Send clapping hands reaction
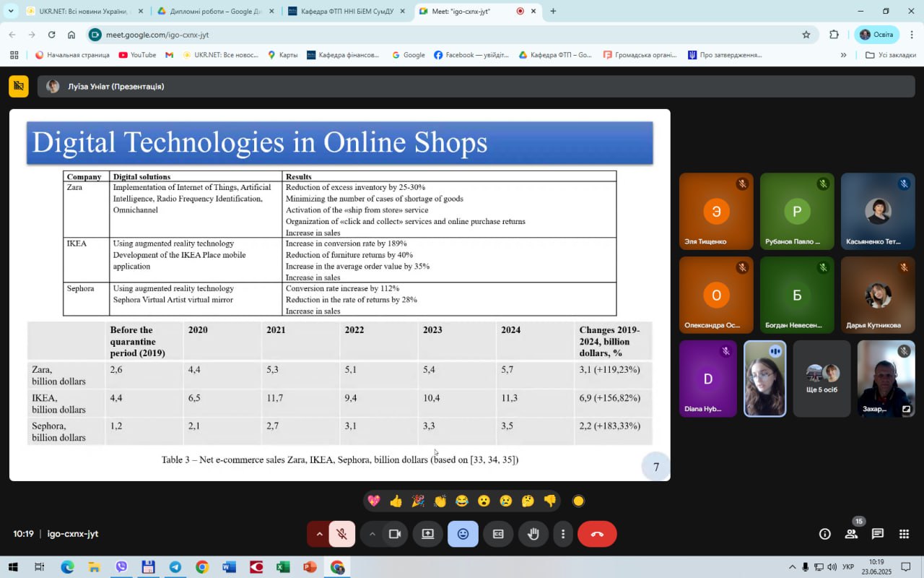 [x=440, y=501]
